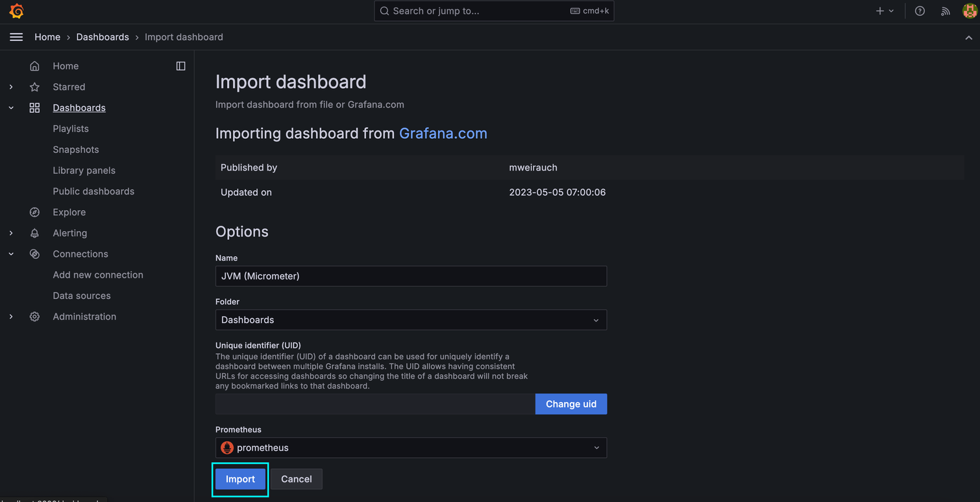Screen dimensions: 980x502
Task: Click the Dashboards grid icon
Action: click(x=34, y=108)
